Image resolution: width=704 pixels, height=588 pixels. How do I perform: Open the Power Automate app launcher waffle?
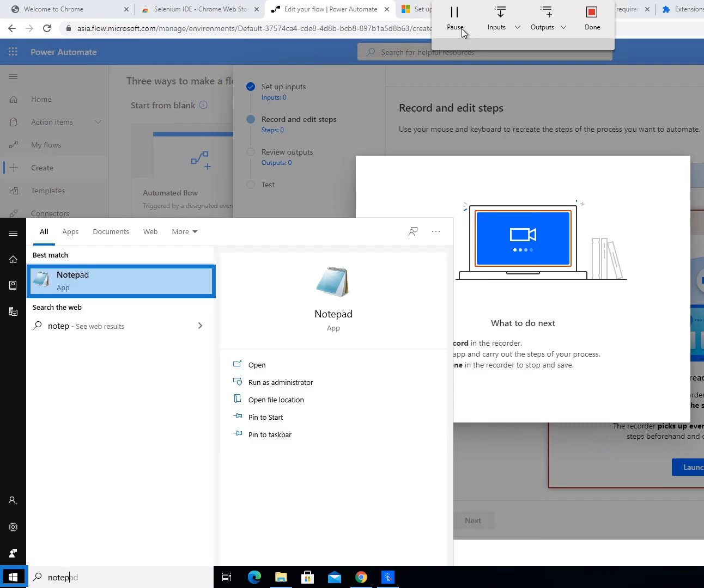click(13, 52)
